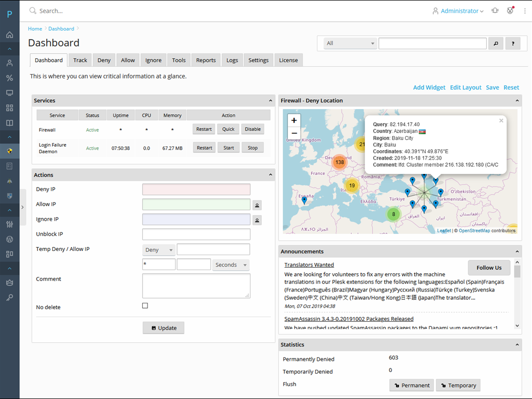Open the WordPress icon in the sidebar
This screenshot has height=399, width=532.
[x=9, y=240]
